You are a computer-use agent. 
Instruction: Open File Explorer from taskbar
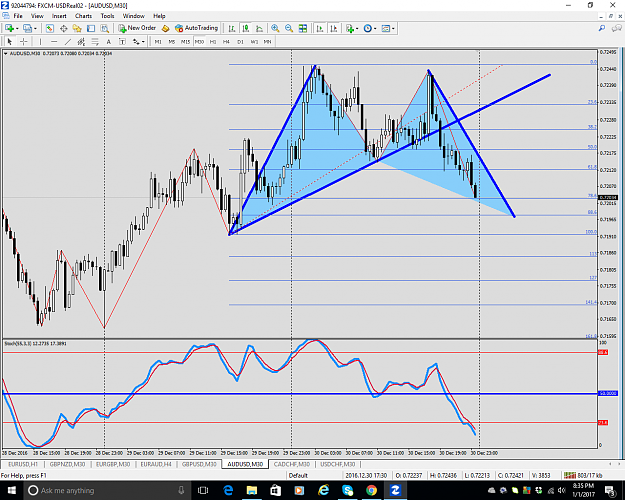(252, 490)
